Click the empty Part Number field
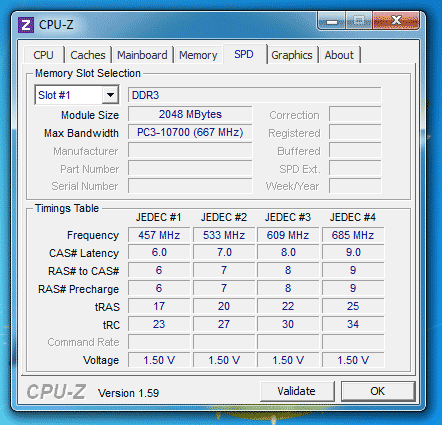Viewport: 442px width, 425px height. [190, 168]
